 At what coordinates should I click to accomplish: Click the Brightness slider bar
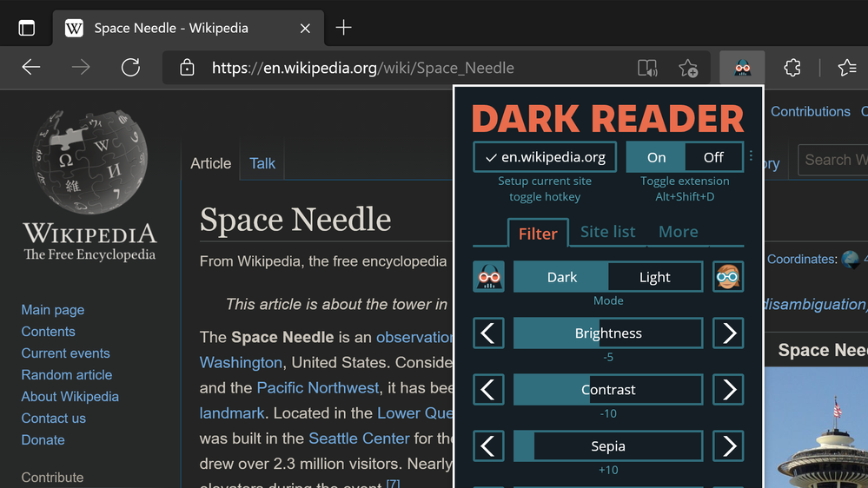click(608, 333)
